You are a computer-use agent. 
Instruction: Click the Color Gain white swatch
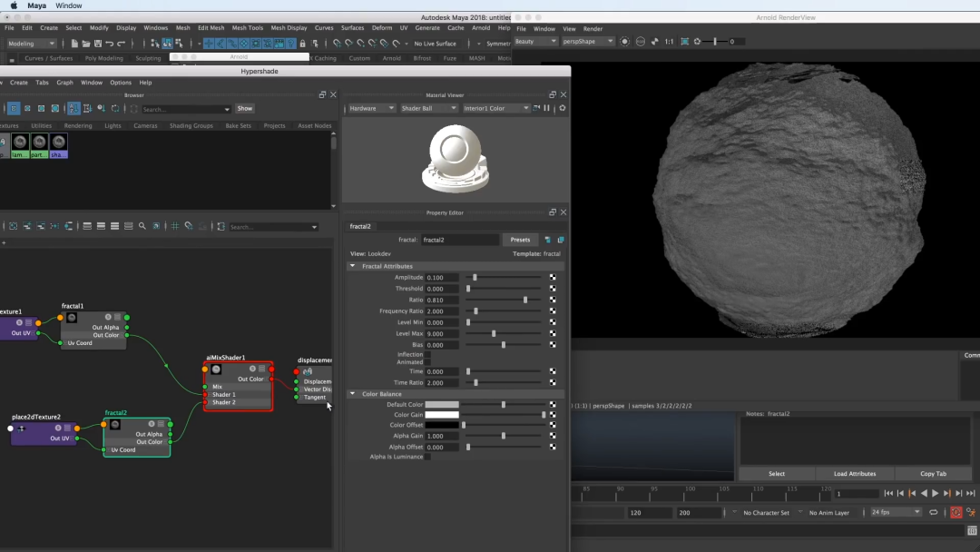(x=442, y=415)
